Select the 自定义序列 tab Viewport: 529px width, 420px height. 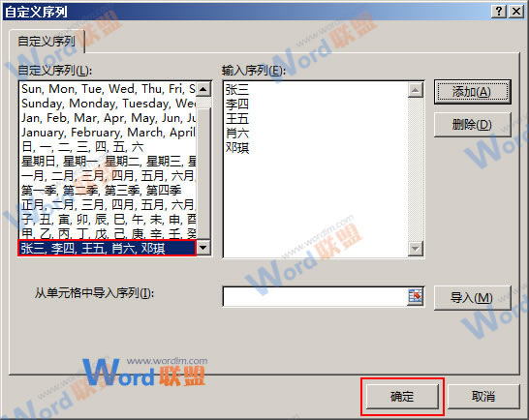47,42
